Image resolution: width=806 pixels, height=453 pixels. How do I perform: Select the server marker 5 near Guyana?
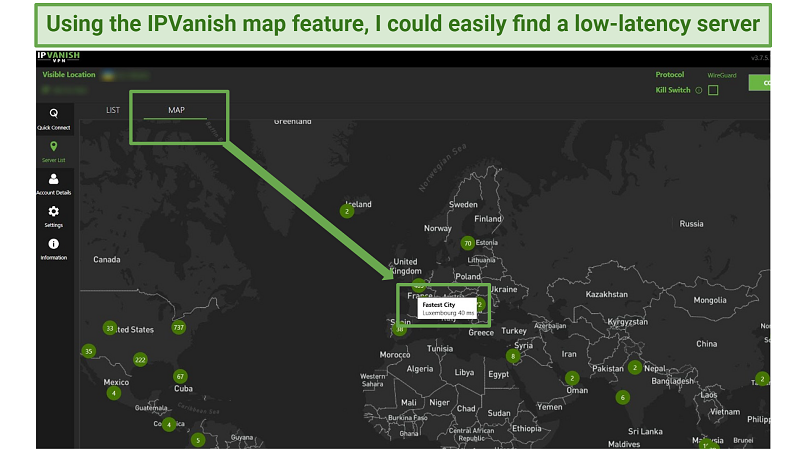(x=198, y=440)
